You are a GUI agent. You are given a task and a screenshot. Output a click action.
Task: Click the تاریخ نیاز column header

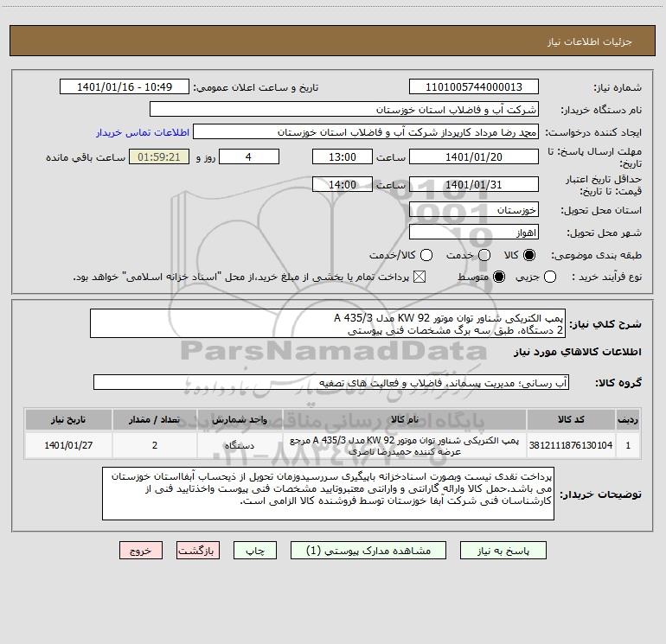point(68,419)
